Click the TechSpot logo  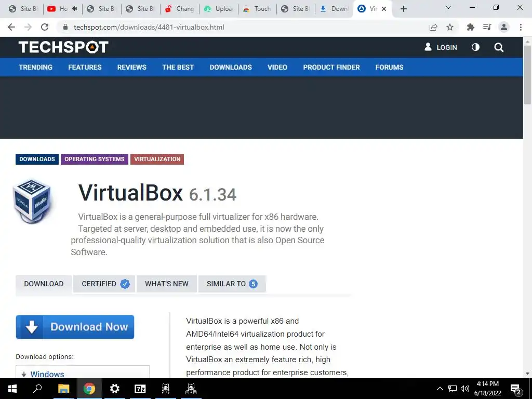point(63,47)
